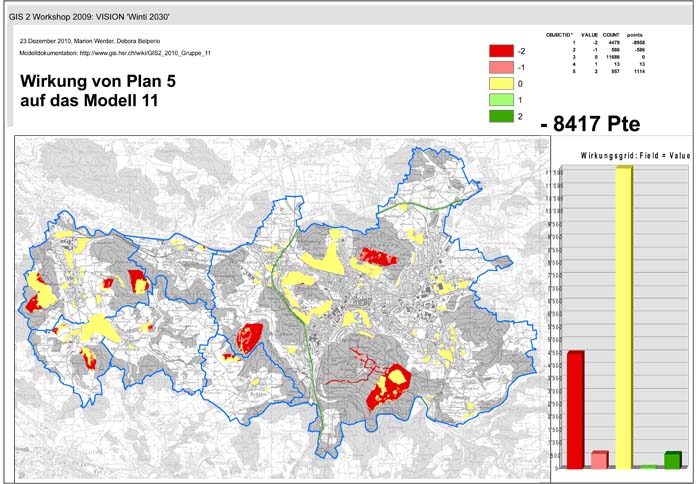Screen dimensions: 700x484
Task: Click the '- 8417 Pte' total score
Action: (589, 125)
